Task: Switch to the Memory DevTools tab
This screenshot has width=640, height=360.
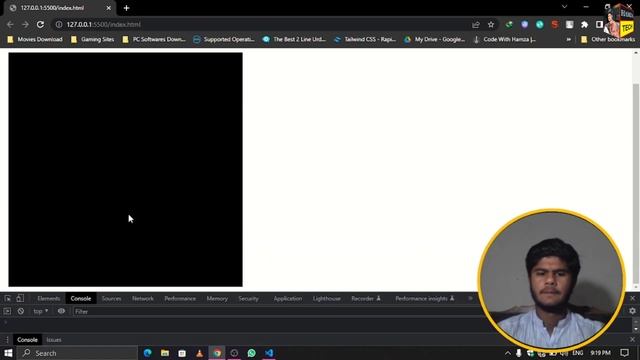Action: [217, 299]
